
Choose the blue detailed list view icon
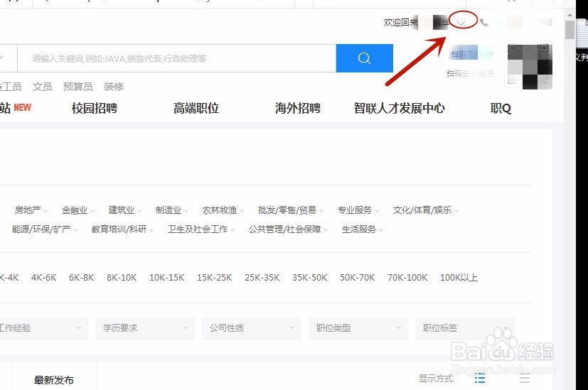click(x=480, y=378)
